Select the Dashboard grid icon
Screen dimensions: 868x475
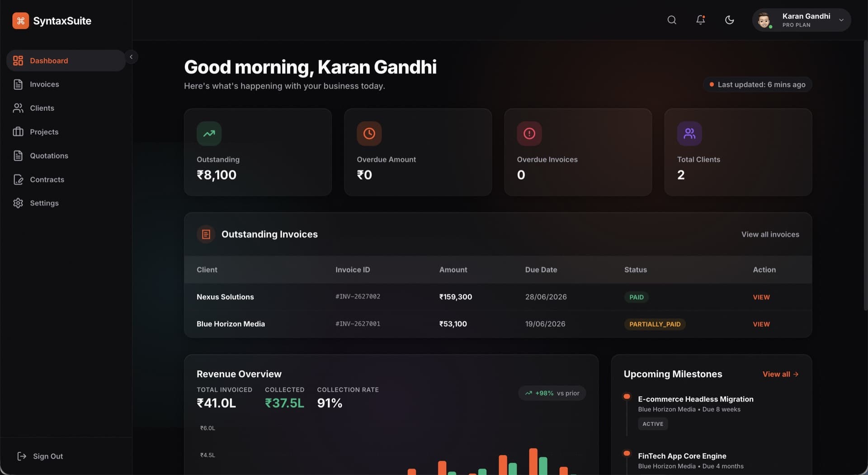[18, 61]
